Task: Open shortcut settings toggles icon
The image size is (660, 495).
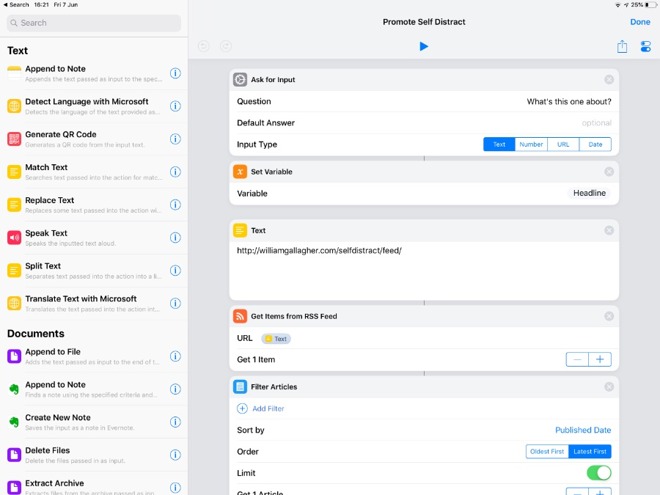Action: coord(646,46)
